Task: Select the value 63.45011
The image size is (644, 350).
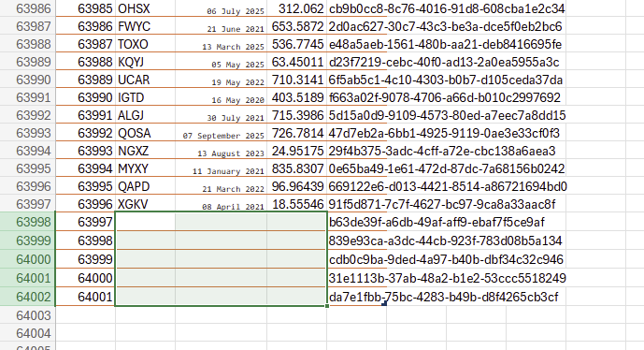Action: click(x=297, y=62)
